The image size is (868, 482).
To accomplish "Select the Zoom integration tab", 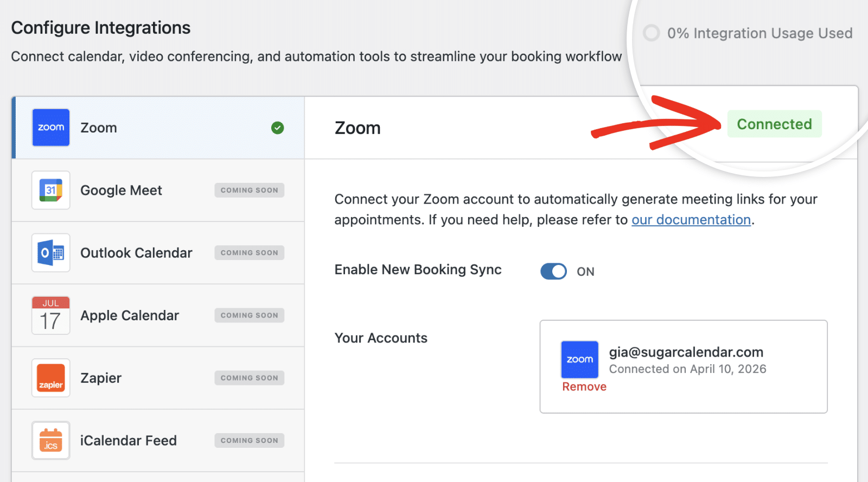I will pos(158,128).
